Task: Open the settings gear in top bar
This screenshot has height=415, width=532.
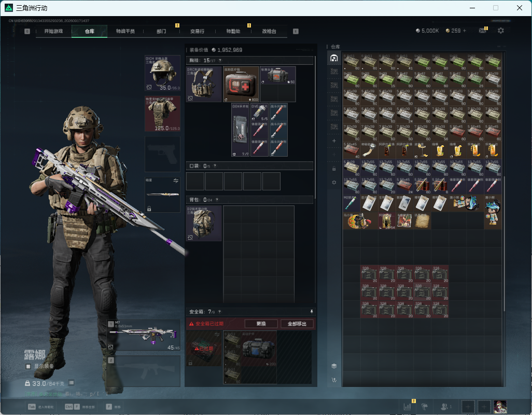Action: pos(500,31)
